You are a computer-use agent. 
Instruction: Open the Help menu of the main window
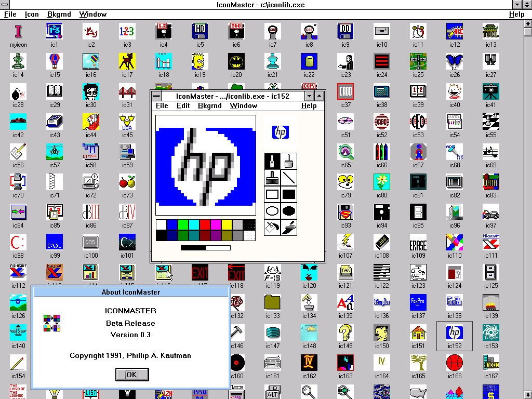tap(516, 15)
